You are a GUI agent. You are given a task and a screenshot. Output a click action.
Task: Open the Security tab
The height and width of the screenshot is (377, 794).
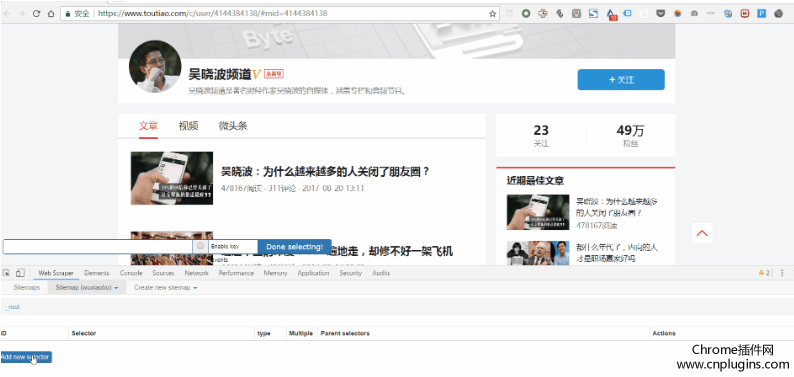point(350,273)
